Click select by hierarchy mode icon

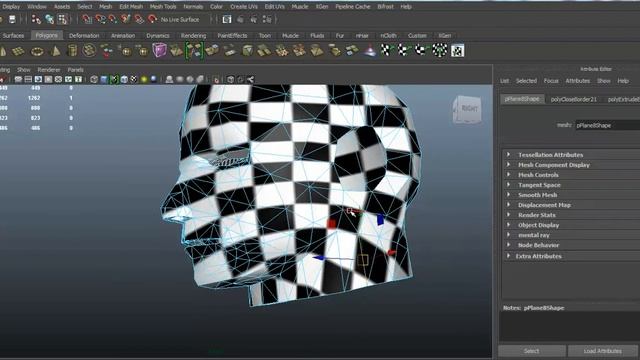click(x=36, y=19)
